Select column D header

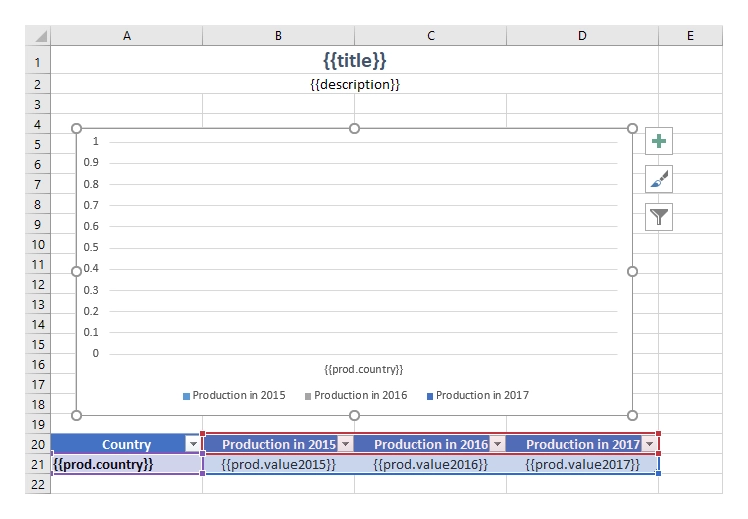(x=582, y=36)
